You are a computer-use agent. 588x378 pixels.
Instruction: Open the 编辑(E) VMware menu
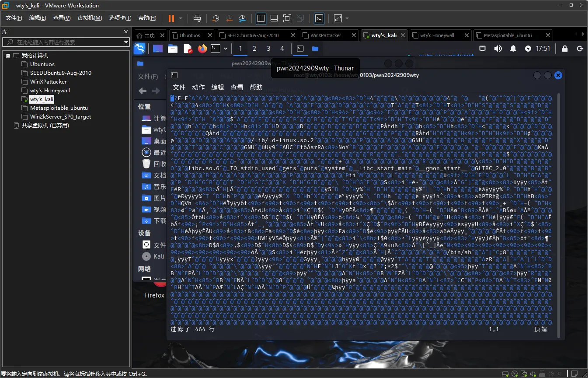[x=38, y=18]
